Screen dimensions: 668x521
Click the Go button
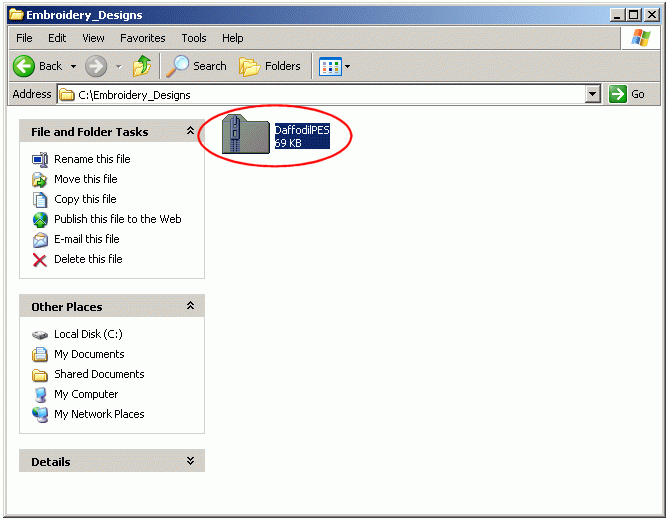pos(627,94)
